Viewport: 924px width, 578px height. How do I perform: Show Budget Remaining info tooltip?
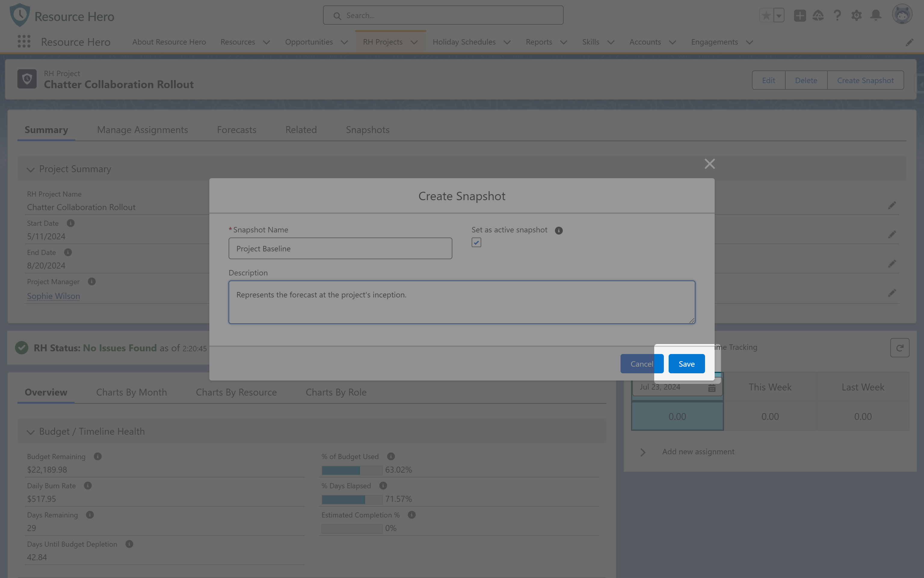98,456
